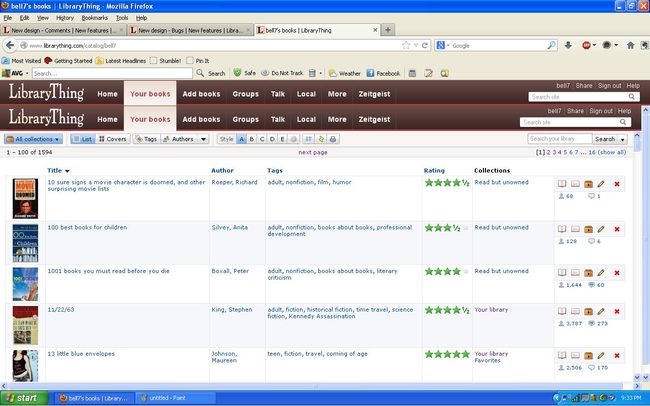Open dropdown arrow beside library Search button
The width and height of the screenshot is (650, 406).
point(622,139)
